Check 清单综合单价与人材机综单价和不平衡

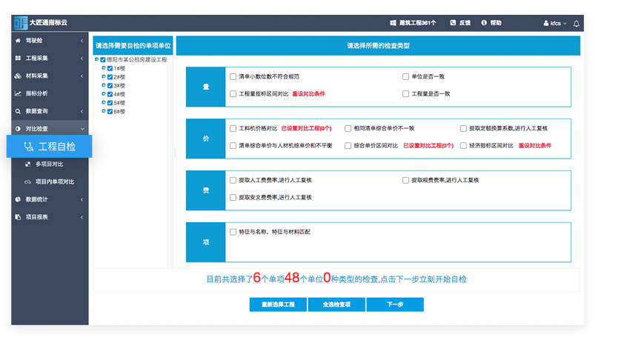233,146
